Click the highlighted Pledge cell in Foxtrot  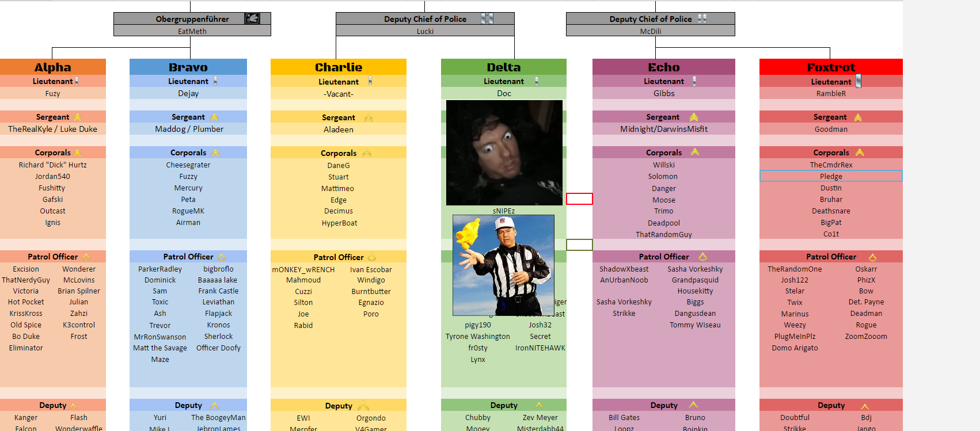(x=831, y=176)
